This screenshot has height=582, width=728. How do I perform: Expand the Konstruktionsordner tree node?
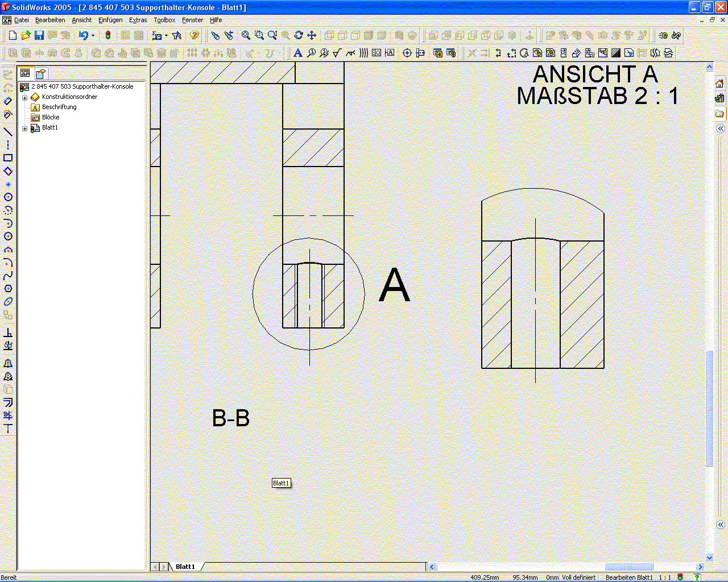point(24,97)
